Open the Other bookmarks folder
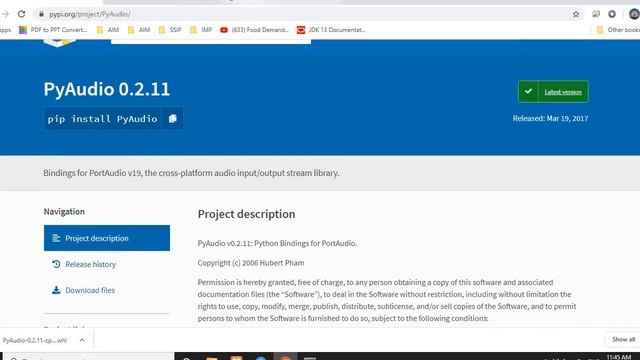The width and height of the screenshot is (640, 360). [x=618, y=30]
